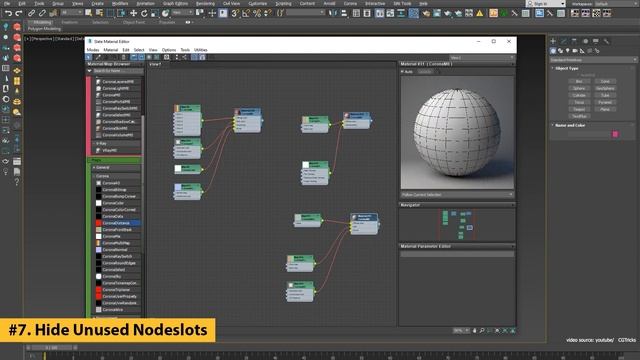Click the delete trash icon in Material Editor toolbar
The image size is (640, 360).
(124, 58)
